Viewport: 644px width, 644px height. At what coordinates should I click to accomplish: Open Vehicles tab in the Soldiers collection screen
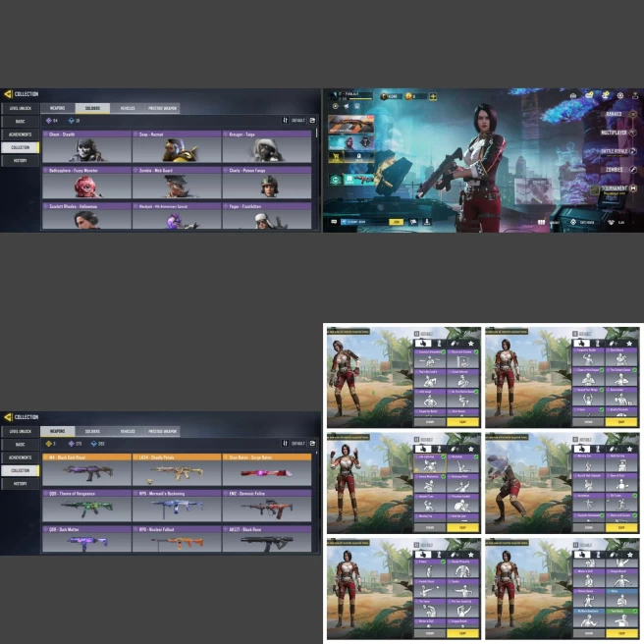pyautogui.click(x=128, y=108)
